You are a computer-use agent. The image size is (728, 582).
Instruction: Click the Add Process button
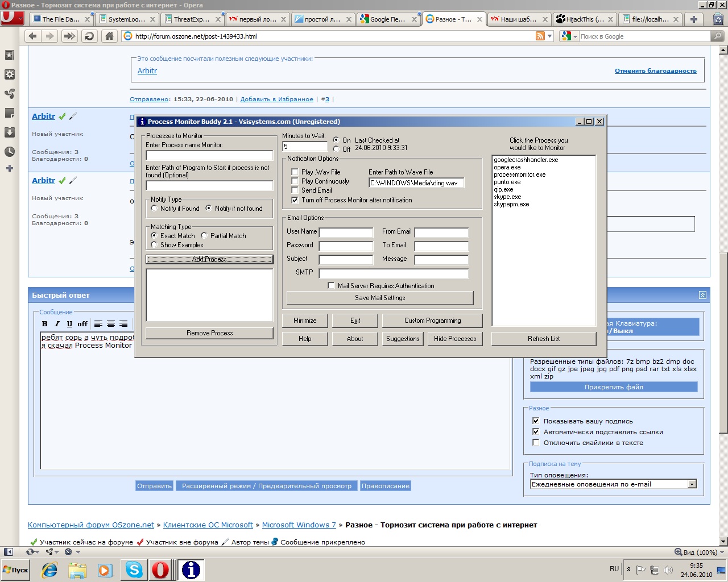pos(209,259)
